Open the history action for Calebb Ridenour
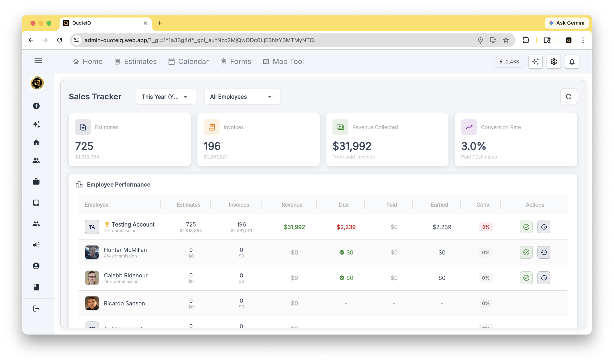The width and height of the screenshot is (614, 364). pos(544,278)
